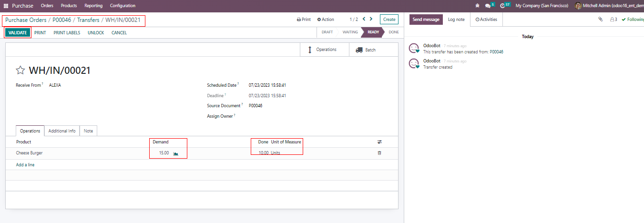Go to the next record arrow
This screenshot has width=644, height=223.
(x=371, y=19)
